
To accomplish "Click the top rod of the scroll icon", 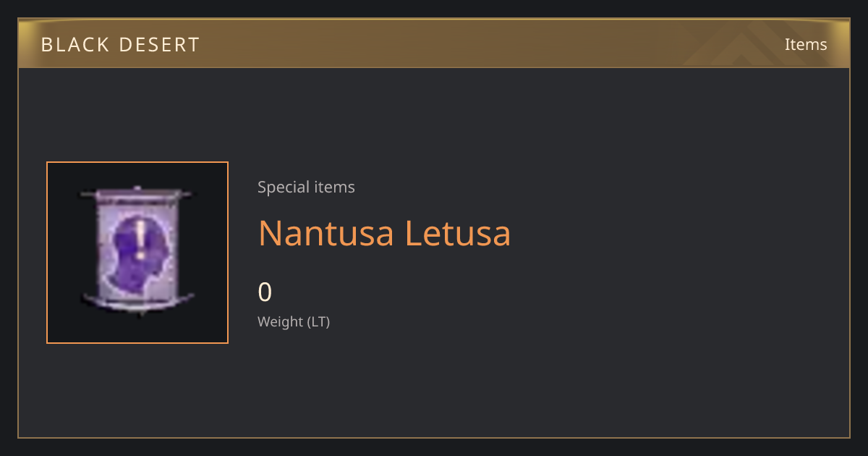I will click(137, 194).
